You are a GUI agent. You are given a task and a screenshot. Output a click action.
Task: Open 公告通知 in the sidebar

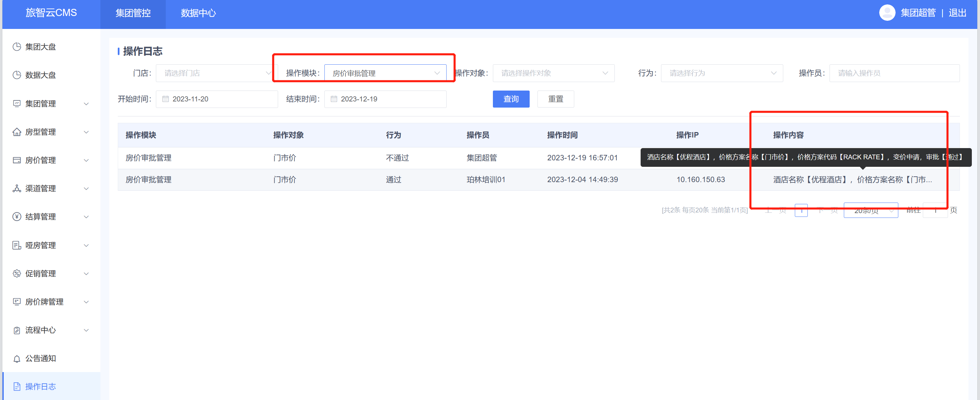(51, 358)
